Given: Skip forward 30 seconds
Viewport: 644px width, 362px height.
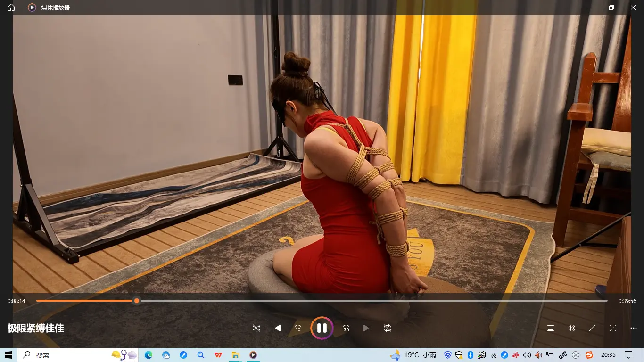Looking at the screenshot, I should [346, 328].
